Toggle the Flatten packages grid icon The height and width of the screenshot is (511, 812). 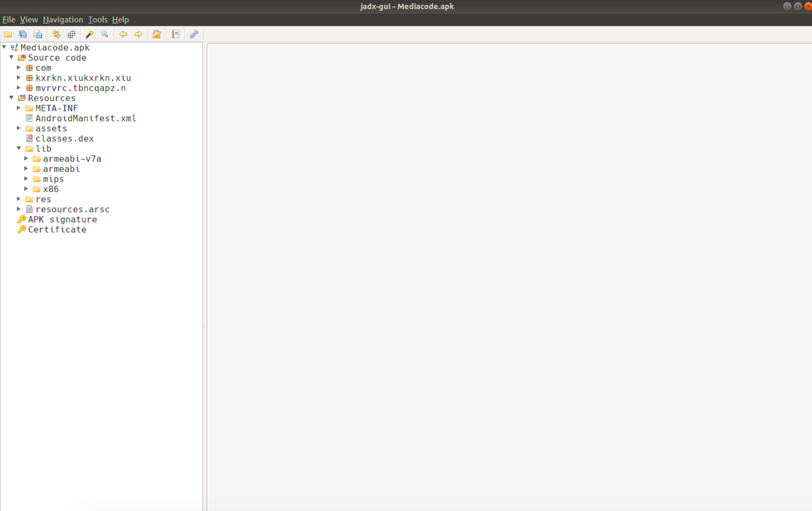pos(72,34)
